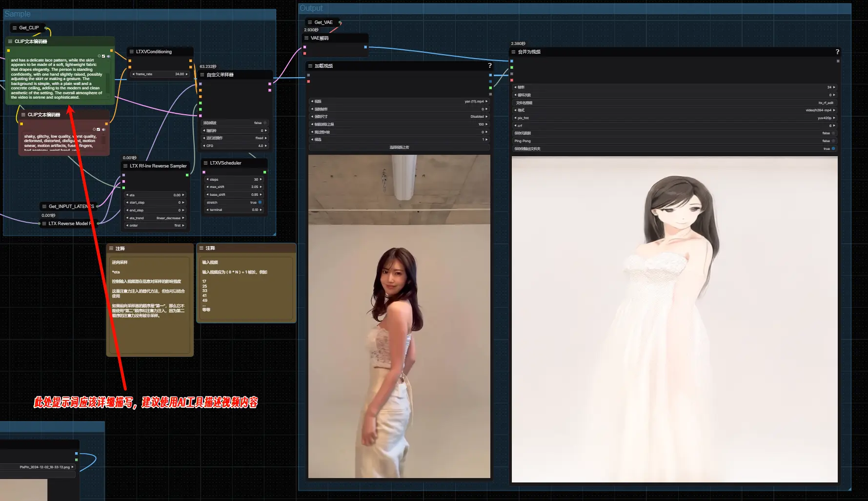868x501 pixels.
Task: Click the menu icon of 合并为视频 node
Action: [x=513, y=52]
